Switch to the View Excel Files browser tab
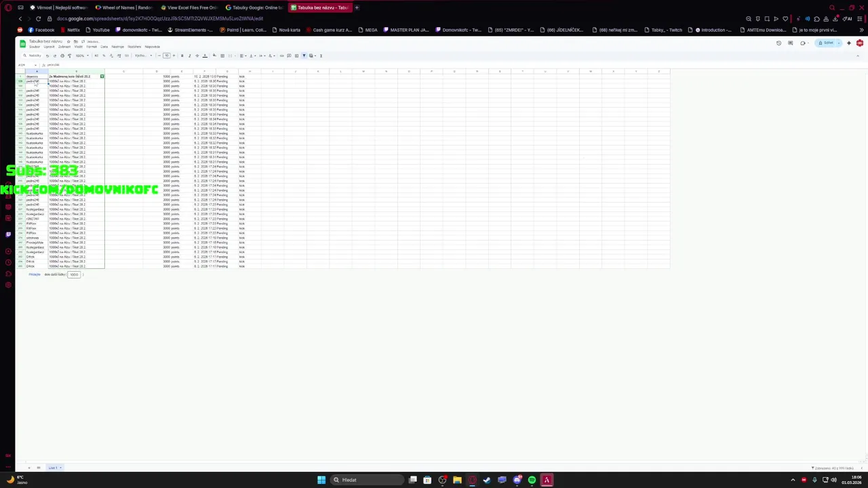 [x=190, y=7]
